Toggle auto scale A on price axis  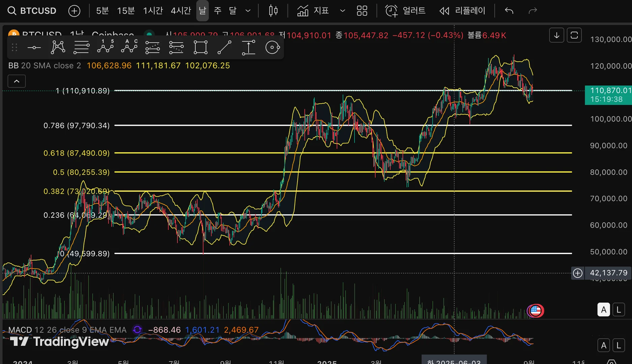604,309
